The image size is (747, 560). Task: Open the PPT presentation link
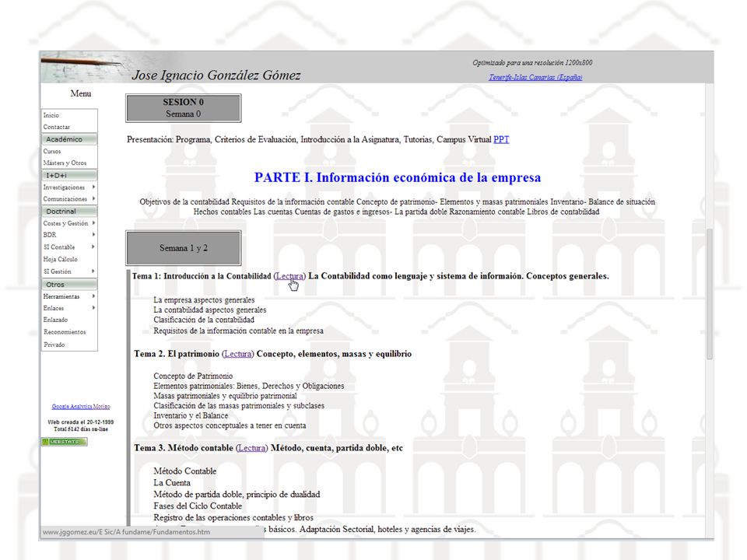point(501,139)
